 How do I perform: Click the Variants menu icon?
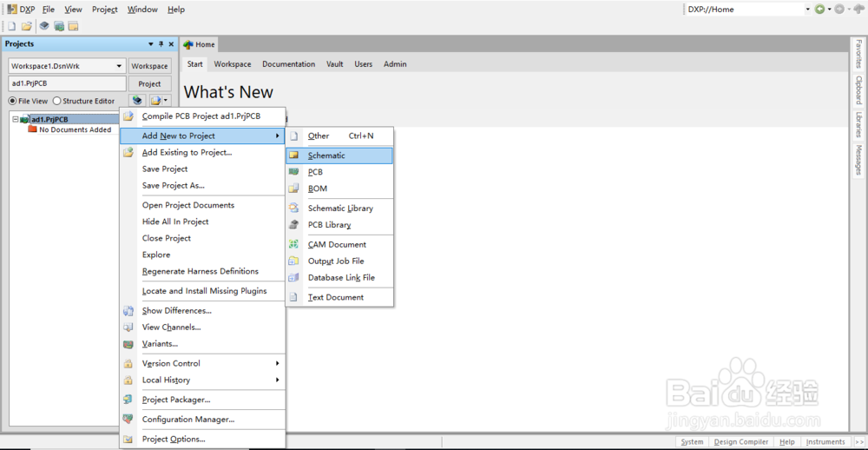[x=128, y=344]
